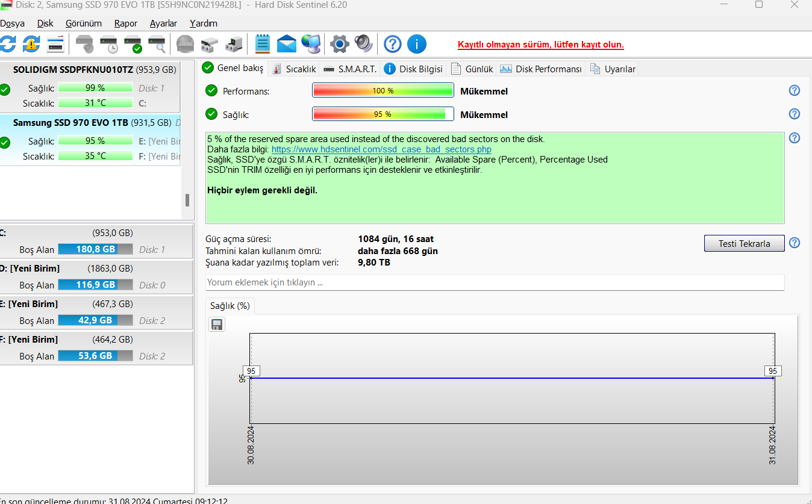Open the settings gear icon in toolbar
This screenshot has width=812, height=504.
[340, 44]
